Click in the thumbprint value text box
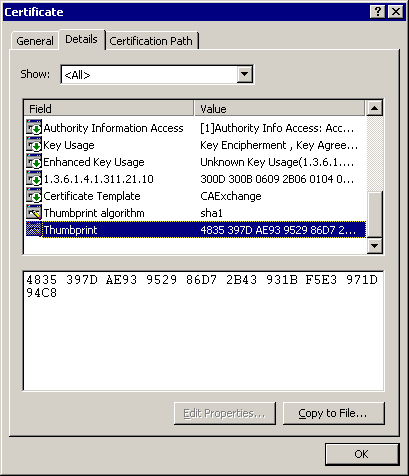409x476 pixels. coord(203,331)
